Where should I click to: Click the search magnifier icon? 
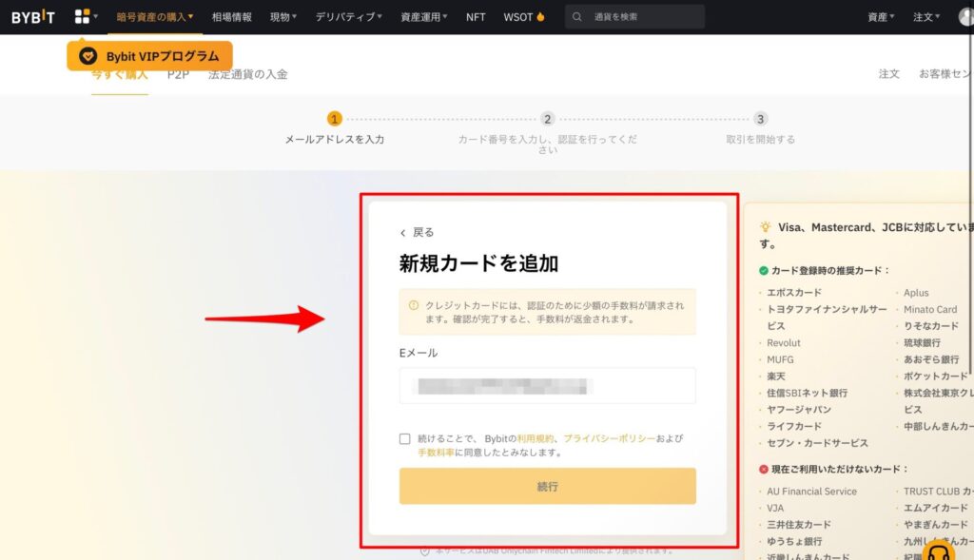577,17
